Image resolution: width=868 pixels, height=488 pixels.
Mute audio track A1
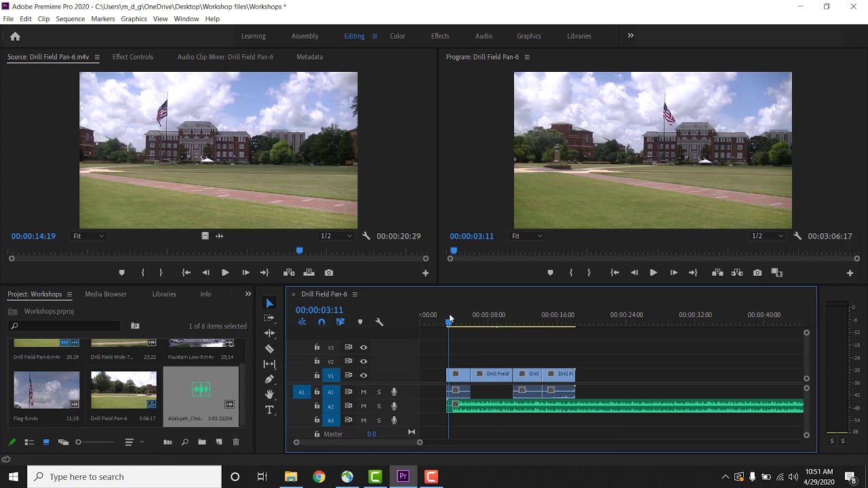(363, 392)
